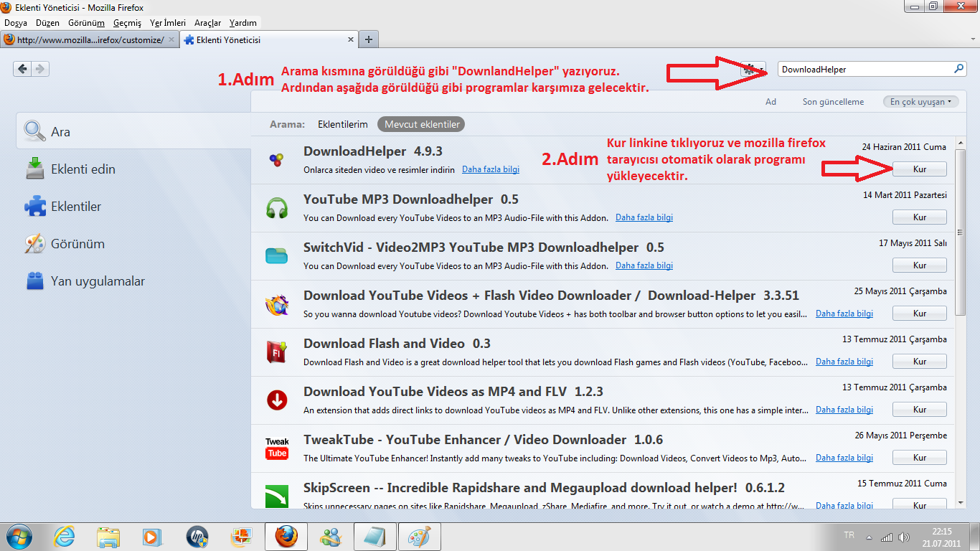The image size is (980, 551).
Task: Open Daha fazla bilgi for DownloadHelper 4.9.3
Action: (x=491, y=170)
